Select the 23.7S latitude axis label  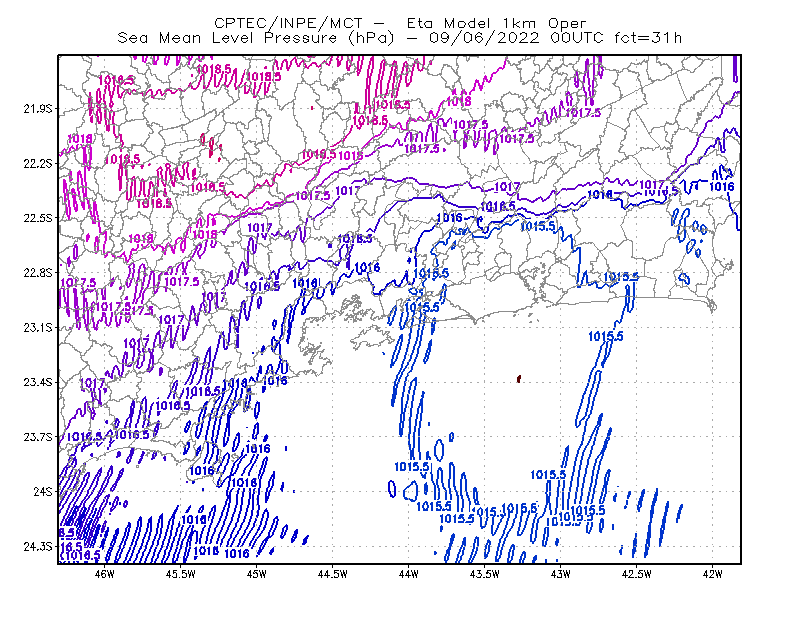38,437
